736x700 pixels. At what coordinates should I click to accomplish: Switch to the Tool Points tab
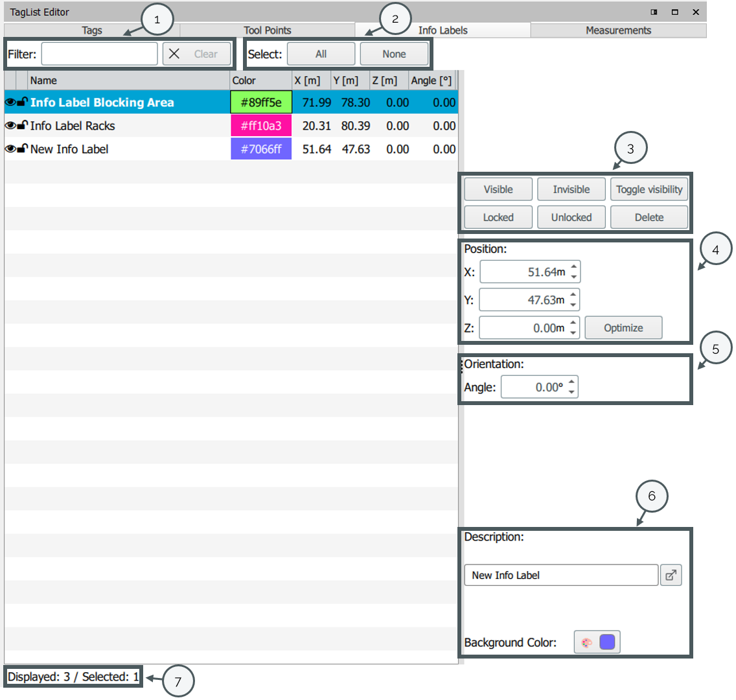click(267, 30)
